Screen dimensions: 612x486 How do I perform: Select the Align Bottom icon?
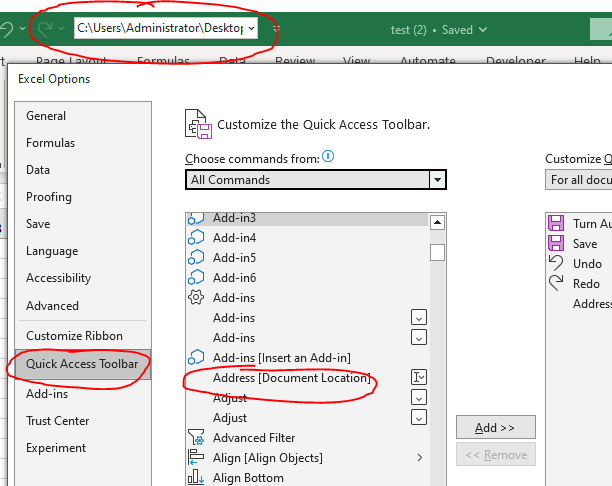point(196,477)
